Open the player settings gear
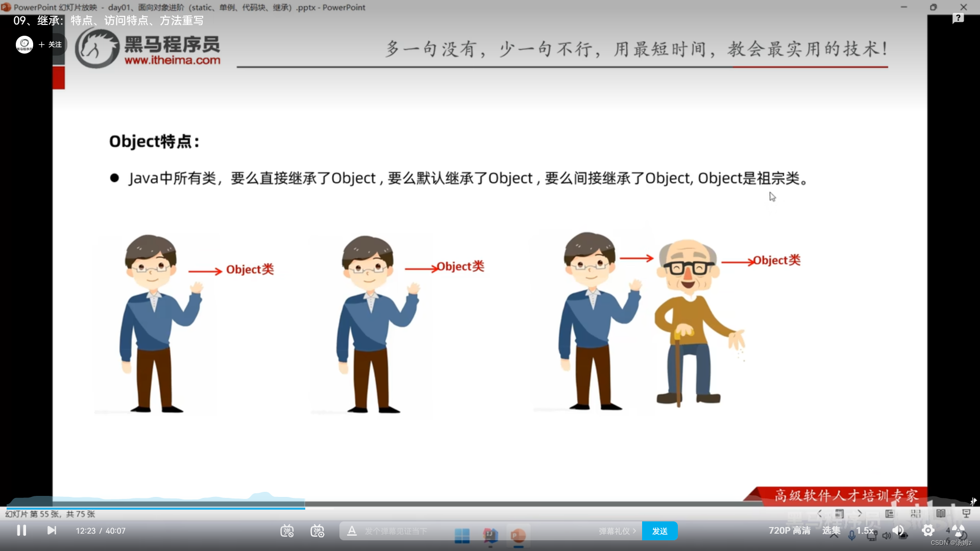The image size is (980, 551). pyautogui.click(x=928, y=531)
